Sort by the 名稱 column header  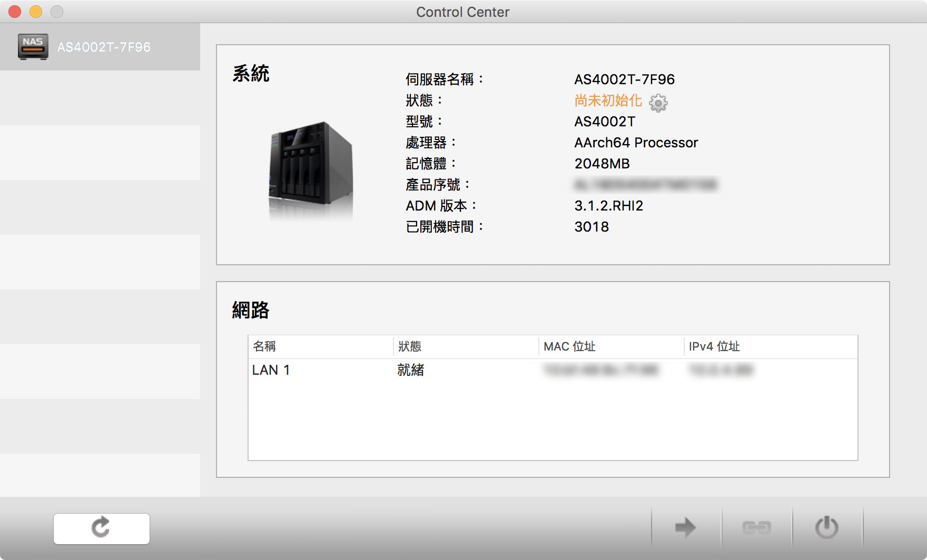pos(264,346)
